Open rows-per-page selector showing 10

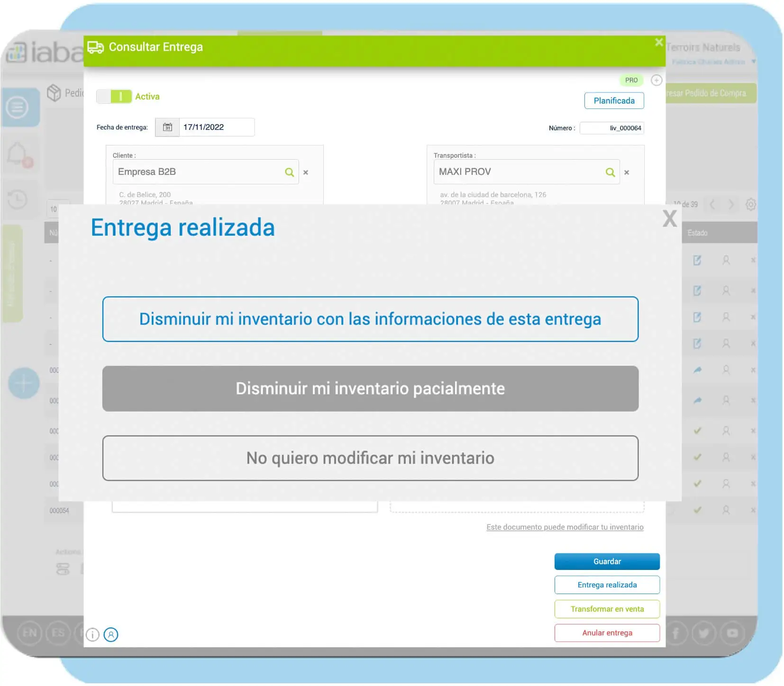pyautogui.click(x=58, y=209)
